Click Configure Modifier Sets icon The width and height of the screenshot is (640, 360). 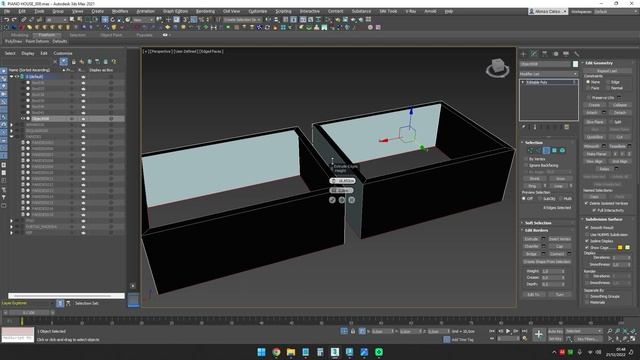click(567, 127)
